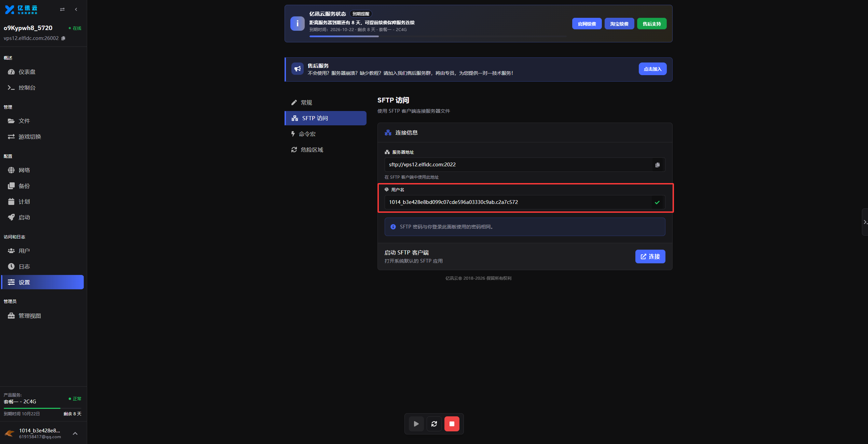Click the service expiry progress bar
The height and width of the screenshot is (444, 868).
(x=438, y=36)
